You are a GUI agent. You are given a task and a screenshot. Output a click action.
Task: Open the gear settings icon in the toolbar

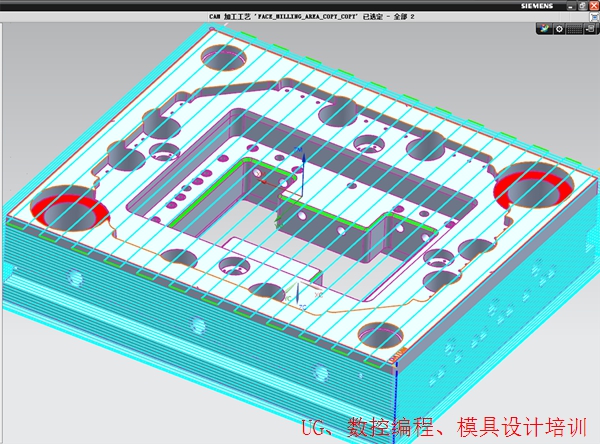[x=559, y=29]
